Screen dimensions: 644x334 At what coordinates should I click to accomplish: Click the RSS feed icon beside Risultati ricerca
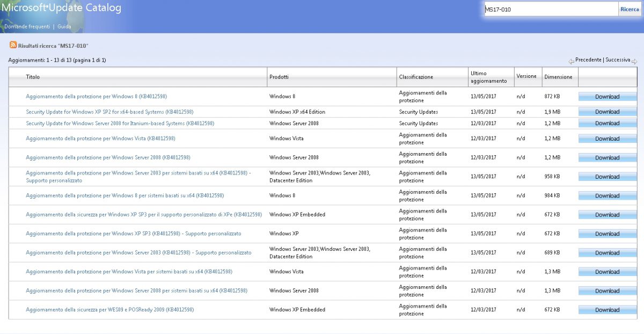click(x=13, y=45)
